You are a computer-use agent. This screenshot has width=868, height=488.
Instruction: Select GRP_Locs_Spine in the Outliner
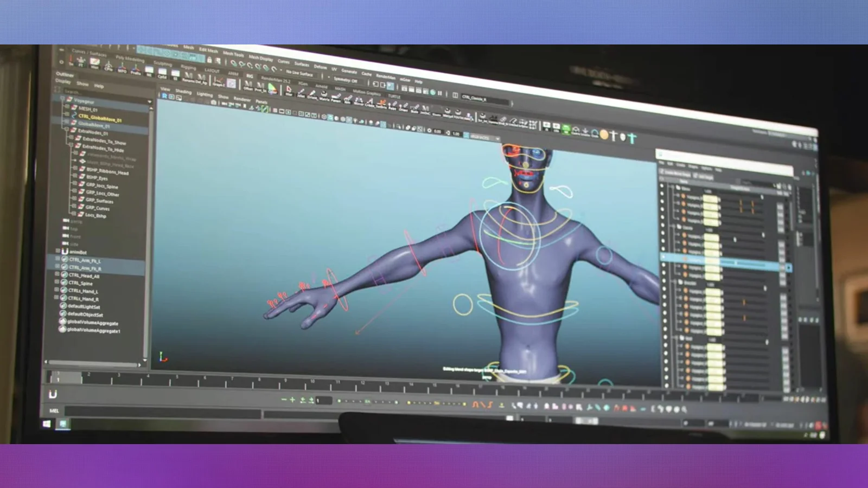[101, 185]
